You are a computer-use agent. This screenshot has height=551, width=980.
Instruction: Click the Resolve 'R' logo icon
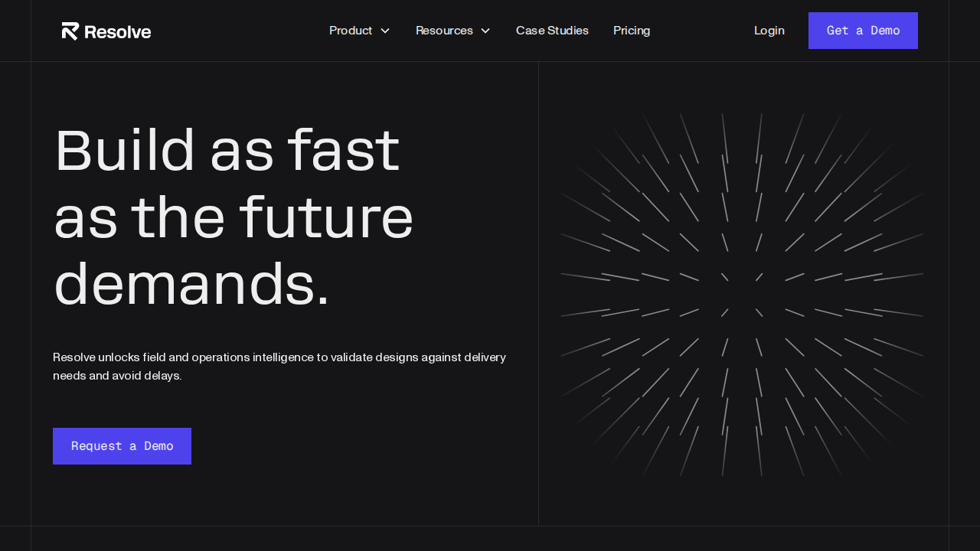click(x=70, y=31)
